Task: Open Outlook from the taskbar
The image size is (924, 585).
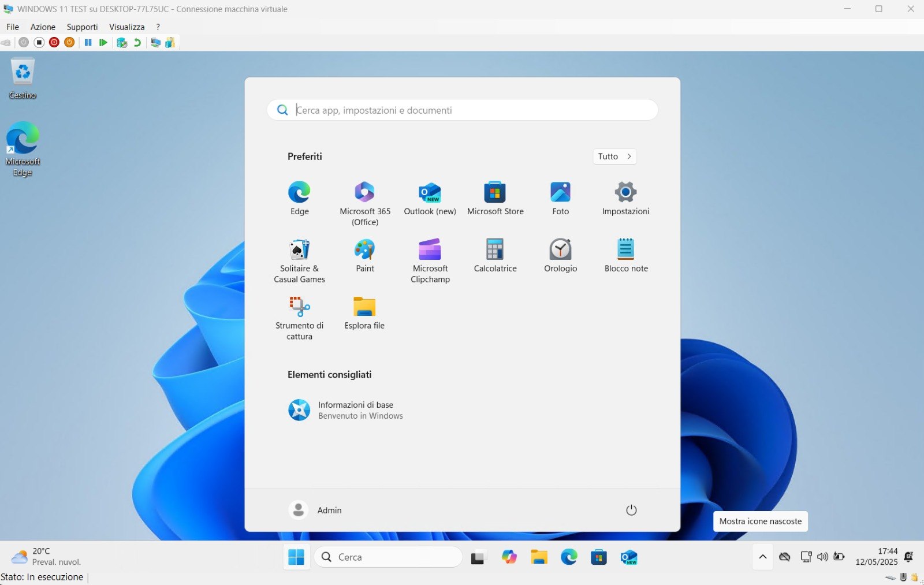Action: 629,557
